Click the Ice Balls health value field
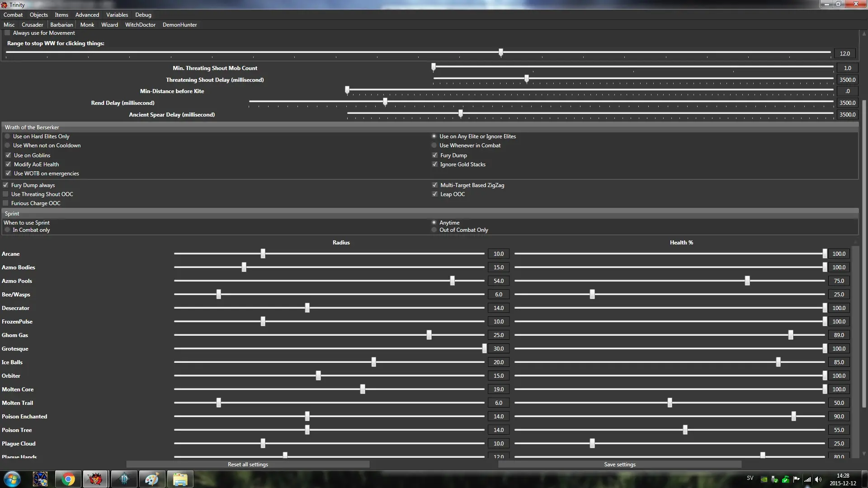 pyautogui.click(x=839, y=362)
